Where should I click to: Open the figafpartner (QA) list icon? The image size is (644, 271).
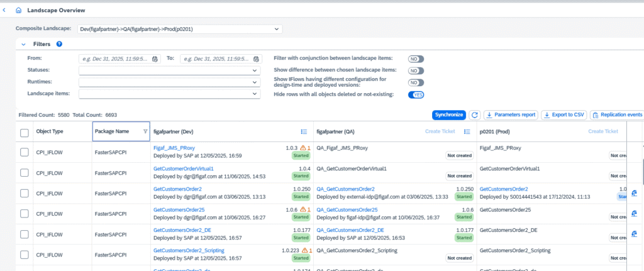(x=467, y=131)
